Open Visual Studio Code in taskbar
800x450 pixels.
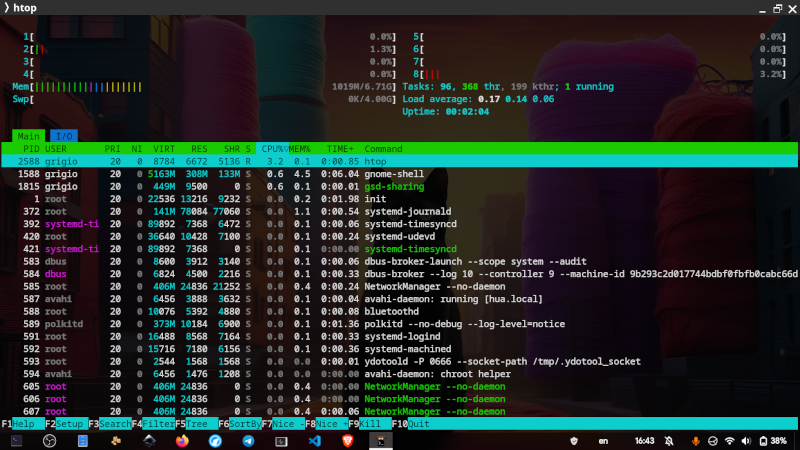314,440
